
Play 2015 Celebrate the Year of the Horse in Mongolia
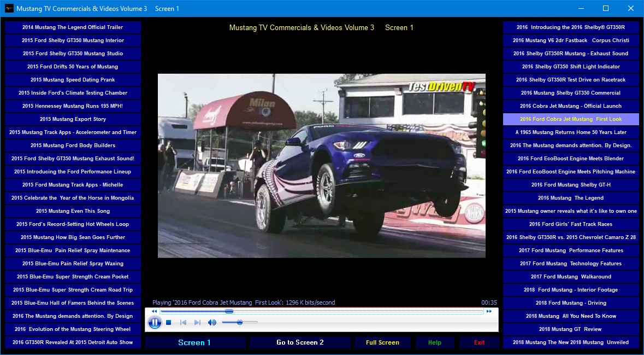[x=73, y=198]
